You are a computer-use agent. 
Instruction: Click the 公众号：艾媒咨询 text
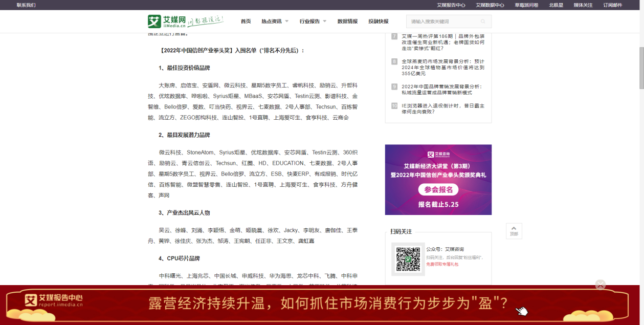[445, 249]
